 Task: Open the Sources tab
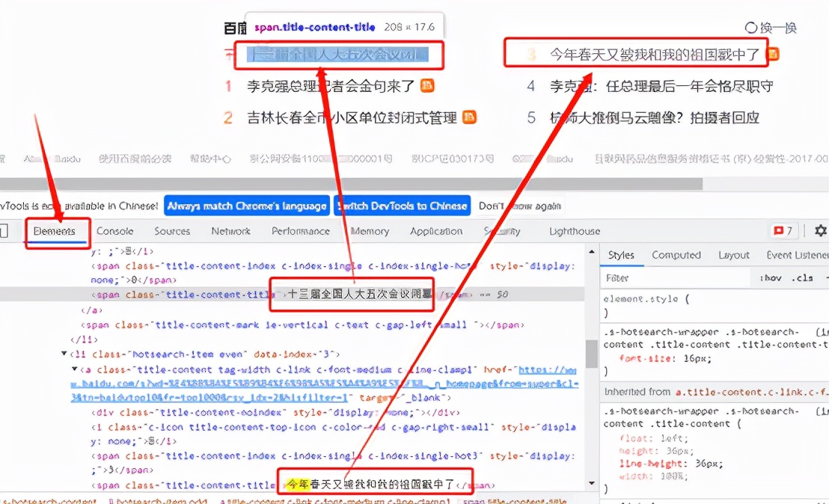tap(172, 231)
